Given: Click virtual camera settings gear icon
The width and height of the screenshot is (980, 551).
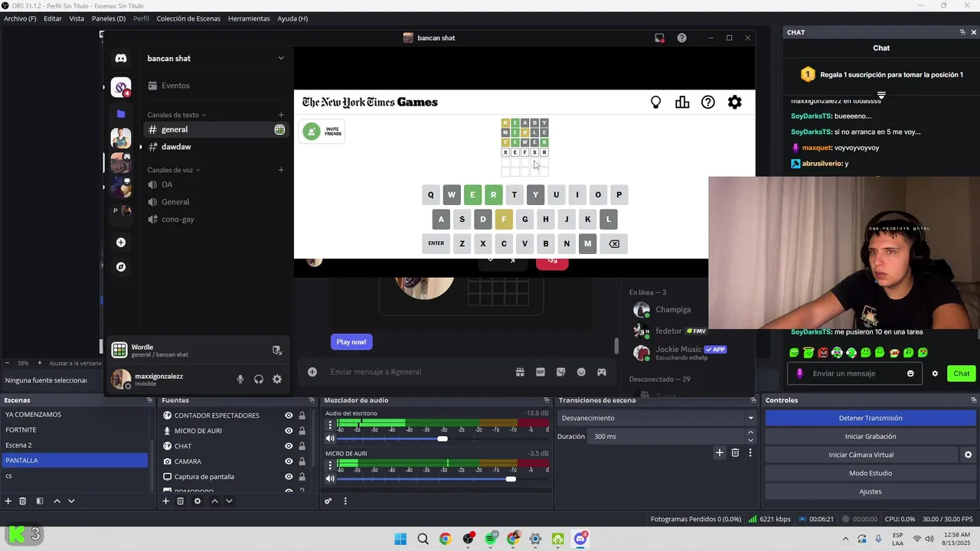Looking at the screenshot, I should click(x=968, y=455).
